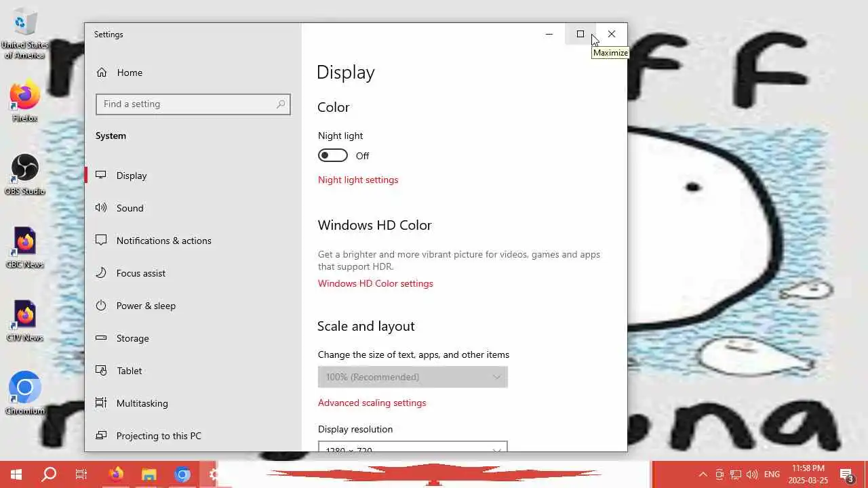Click the Windows HD Color heading
868x488 pixels.
pos(374,225)
